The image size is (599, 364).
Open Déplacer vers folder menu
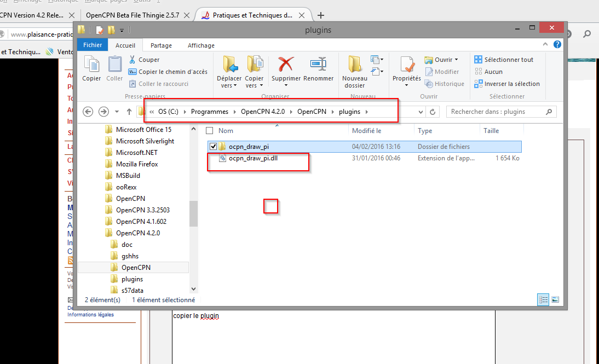tap(229, 72)
